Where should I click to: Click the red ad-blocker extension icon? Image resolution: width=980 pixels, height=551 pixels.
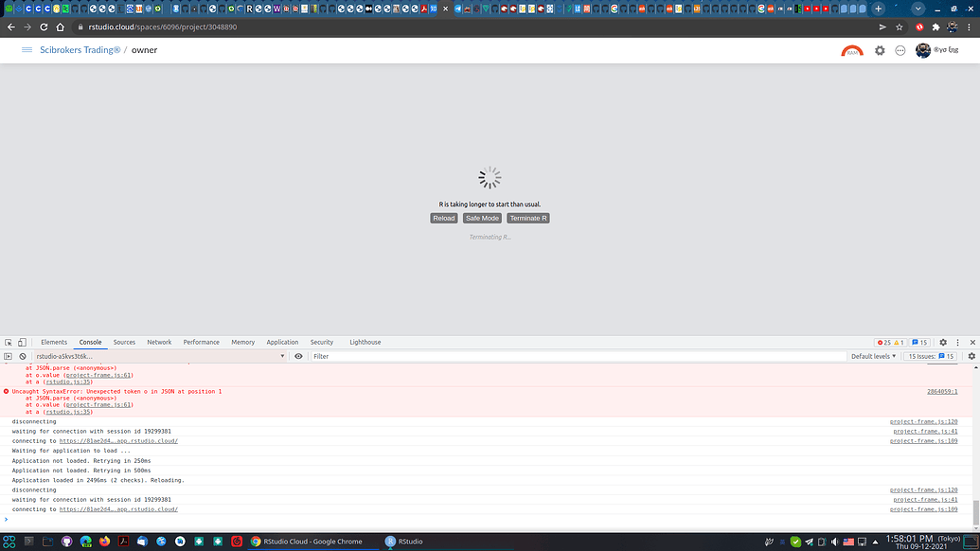[x=919, y=27]
